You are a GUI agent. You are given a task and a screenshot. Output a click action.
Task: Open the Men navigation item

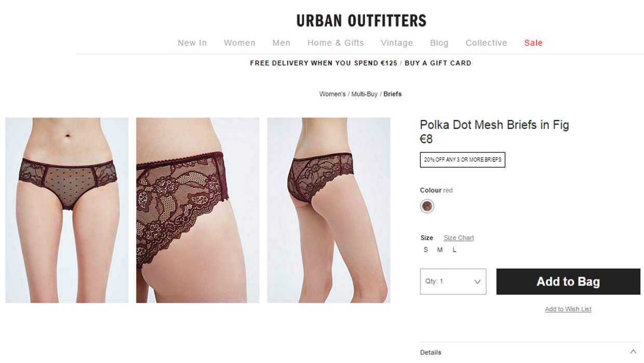click(281, 43)
